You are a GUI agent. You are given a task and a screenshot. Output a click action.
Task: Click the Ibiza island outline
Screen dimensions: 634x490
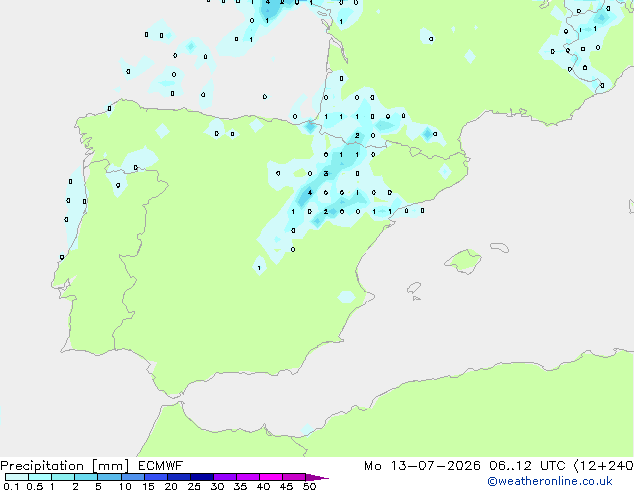[x=414, y=288]
